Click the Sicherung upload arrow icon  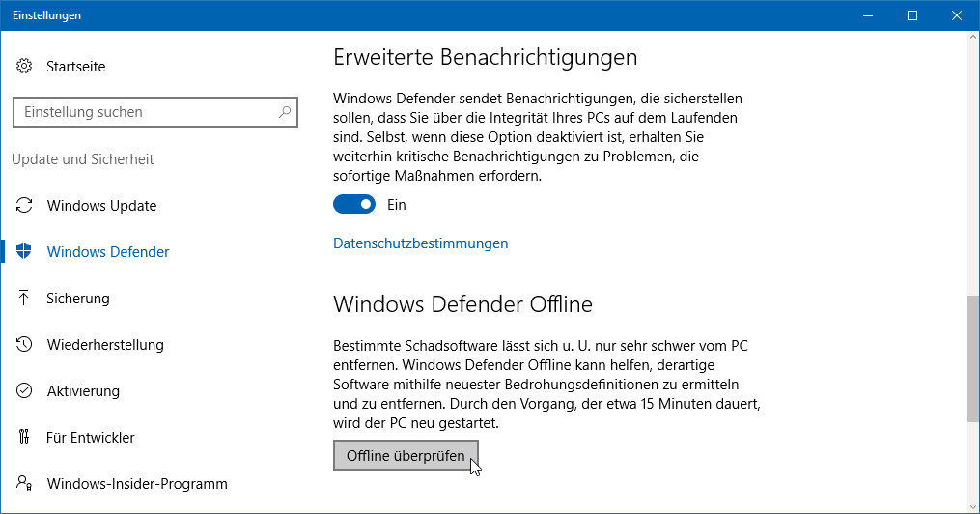pyautogui.click(x=24, y=299)
